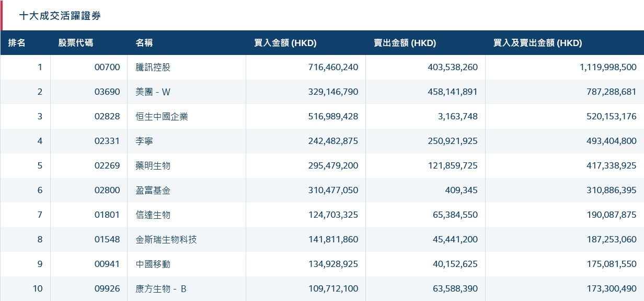Click the 排名 column header
This screenshot has width=644, height=301.
[x=17, y=43]
